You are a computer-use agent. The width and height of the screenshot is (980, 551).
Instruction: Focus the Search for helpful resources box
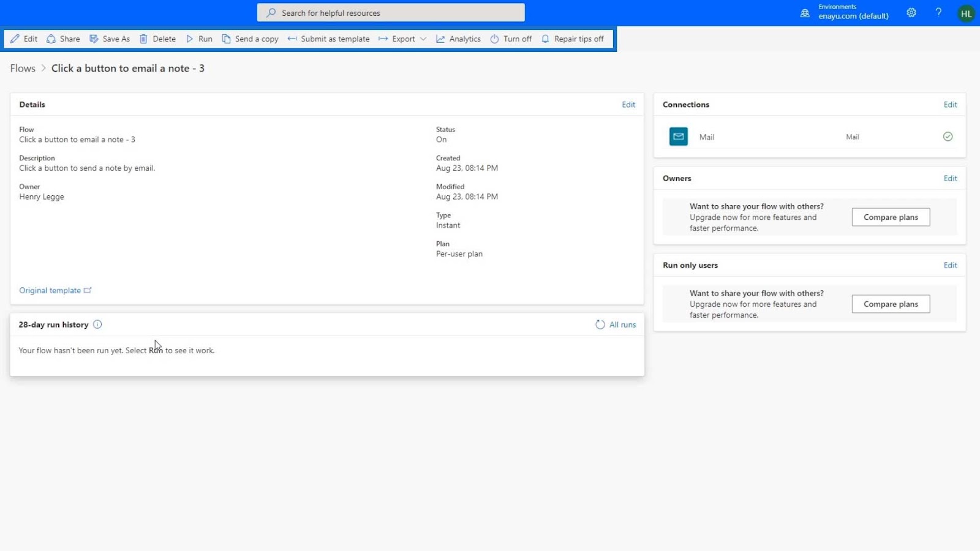click(391, 12)
